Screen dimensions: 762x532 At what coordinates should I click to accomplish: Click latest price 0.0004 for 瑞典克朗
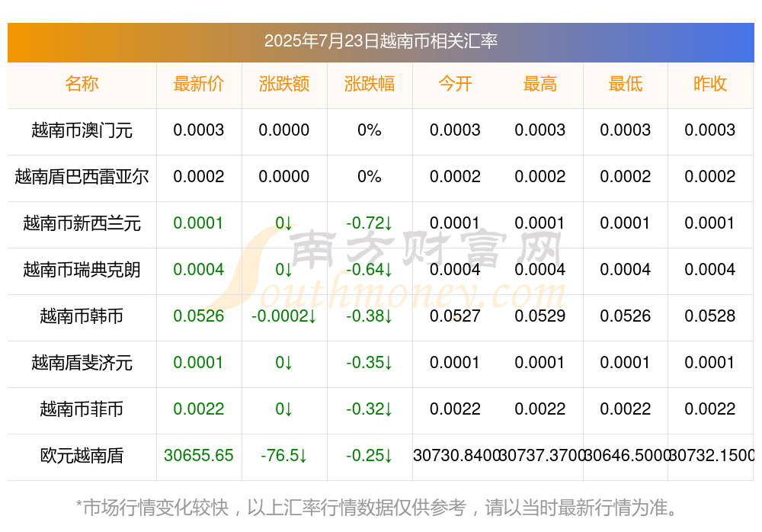(x=199, y=269)
